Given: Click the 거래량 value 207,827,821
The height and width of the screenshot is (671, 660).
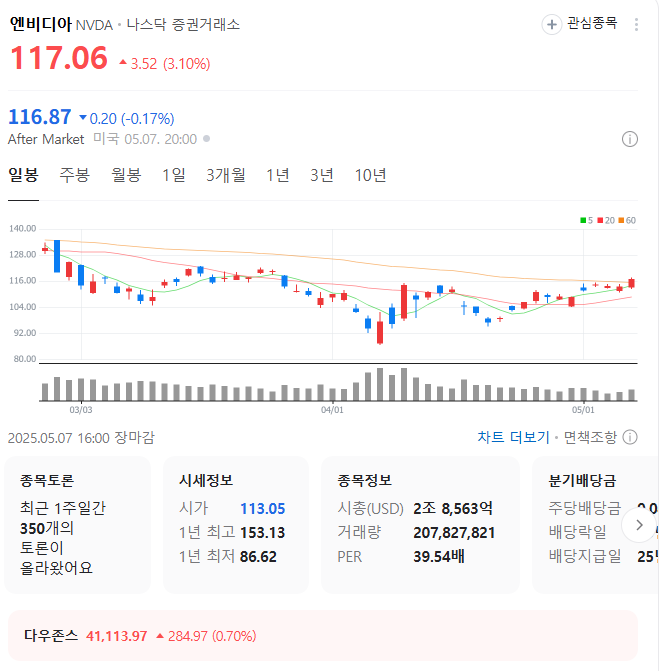Looking at the screenshot, I should pos(454,533).
